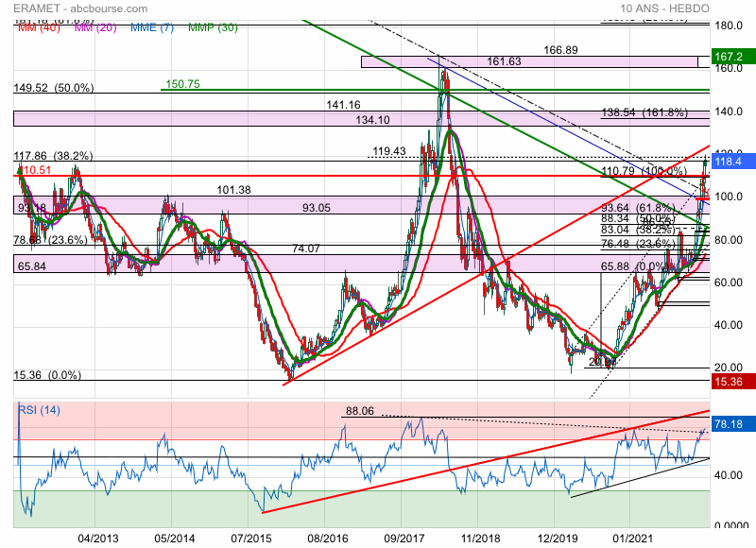Click the 40.00 price axis tick

pos(729,325)
